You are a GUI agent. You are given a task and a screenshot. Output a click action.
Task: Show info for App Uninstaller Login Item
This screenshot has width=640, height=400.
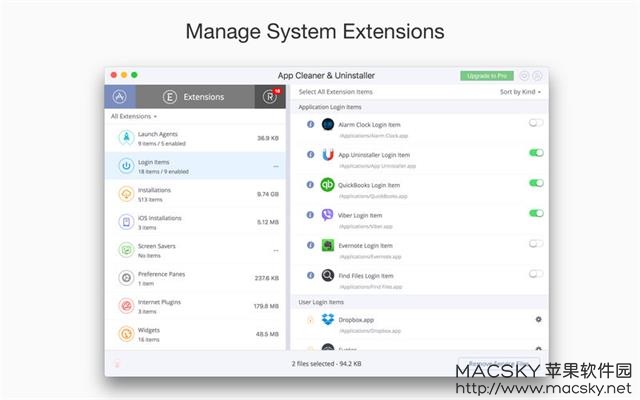310,154
